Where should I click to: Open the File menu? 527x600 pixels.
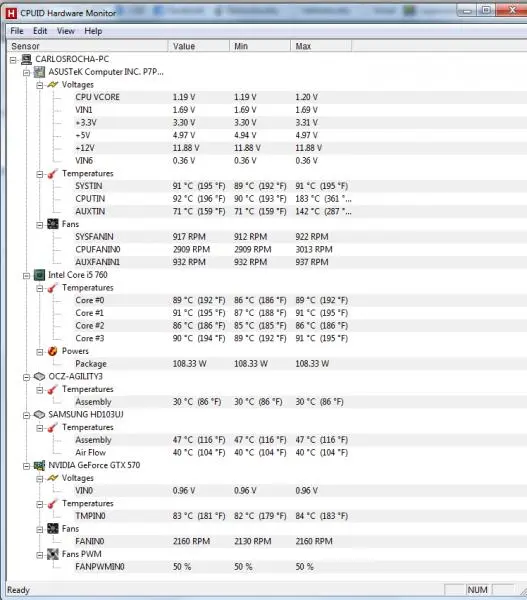17,31
